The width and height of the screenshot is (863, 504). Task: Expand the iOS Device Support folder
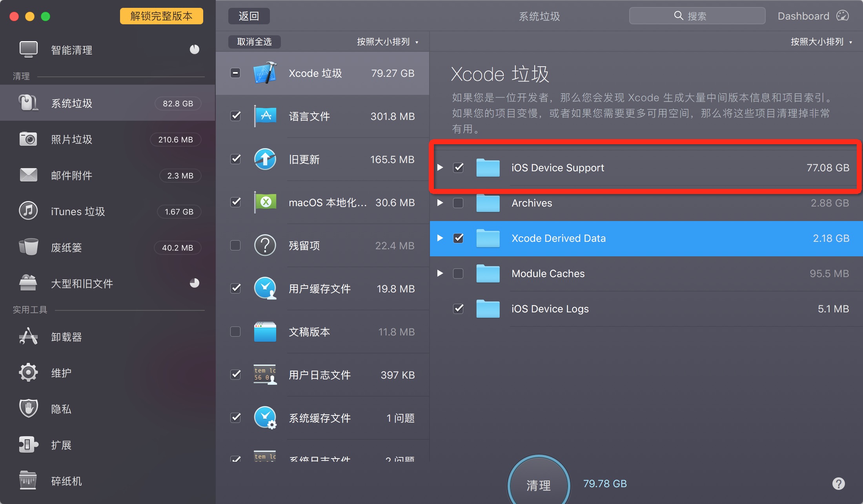440,168
